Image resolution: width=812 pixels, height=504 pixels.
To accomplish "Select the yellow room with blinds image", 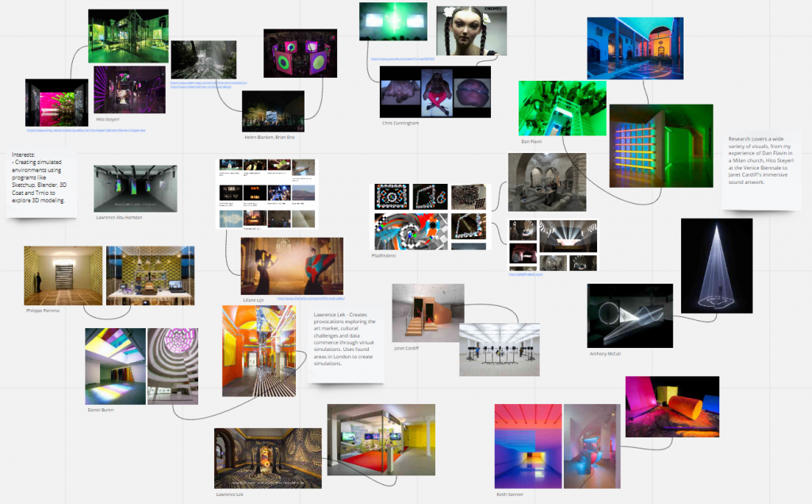I will pos(63,276).
